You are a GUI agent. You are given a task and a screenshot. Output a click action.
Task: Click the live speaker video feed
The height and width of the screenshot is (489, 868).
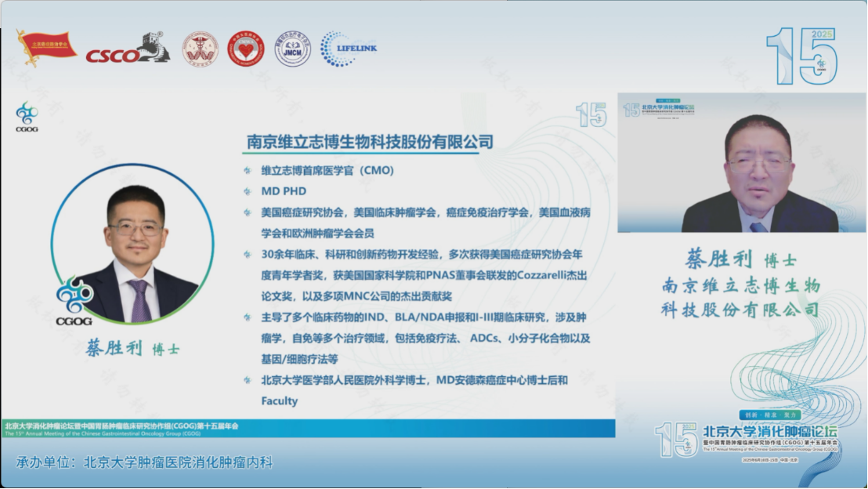(741, 162)
